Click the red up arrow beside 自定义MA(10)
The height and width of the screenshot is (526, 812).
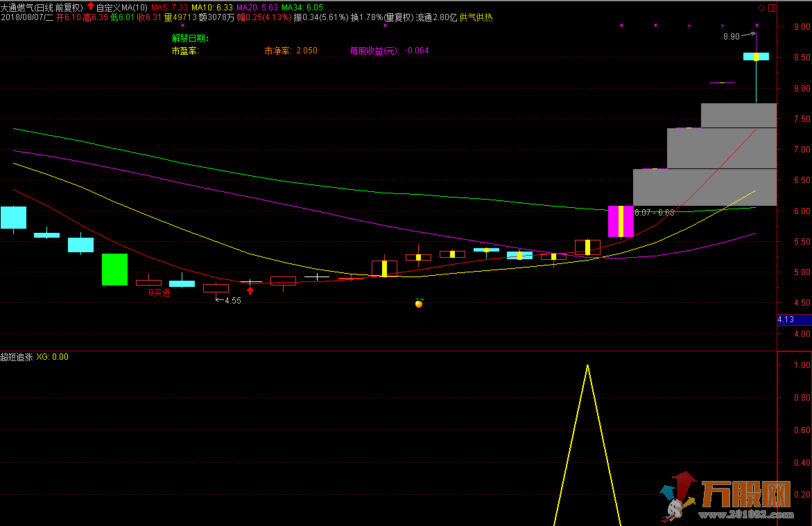pyautogui.click(x=91, y=6)
